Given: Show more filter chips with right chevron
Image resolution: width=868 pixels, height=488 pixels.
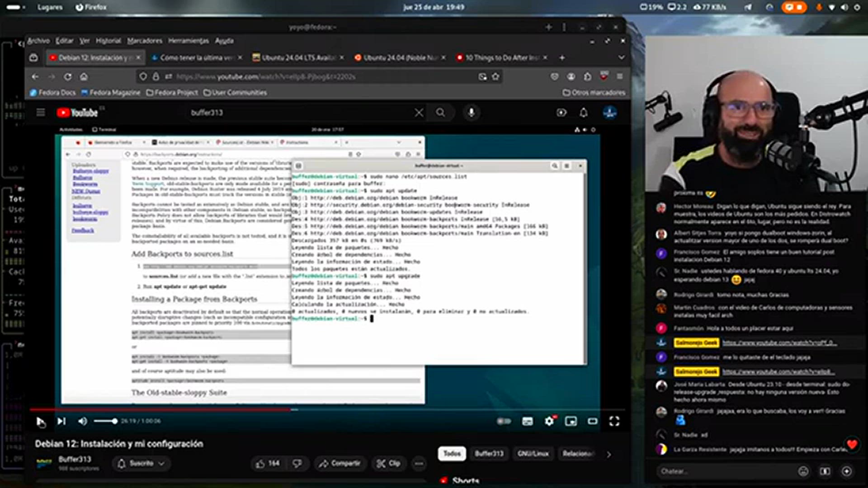Looking at the screenshot, I should tap(609, 454).
